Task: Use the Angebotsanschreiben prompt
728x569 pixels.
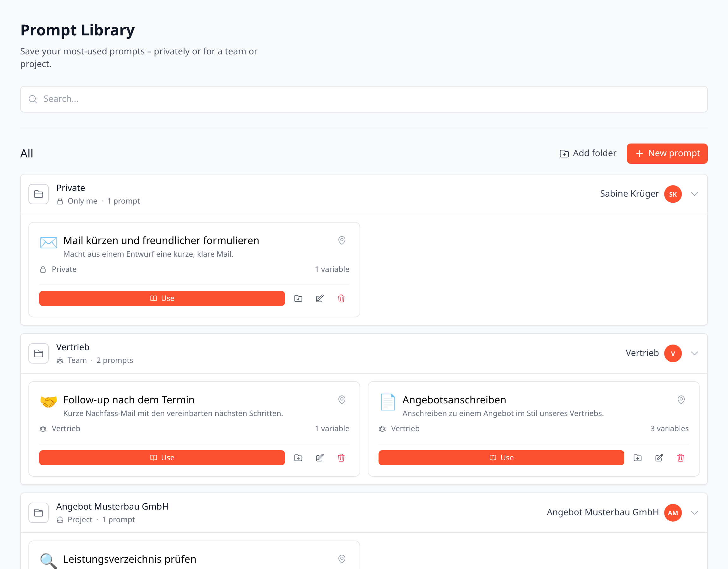Action: 501,458
